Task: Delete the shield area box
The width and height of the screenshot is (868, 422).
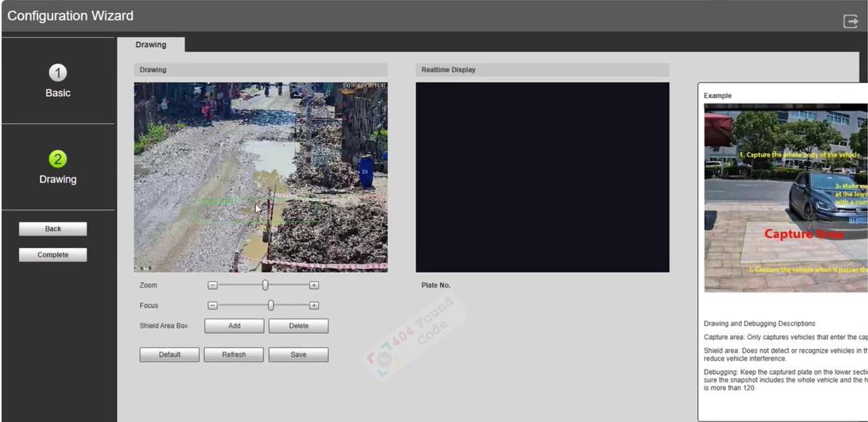Action: point(298,326)
